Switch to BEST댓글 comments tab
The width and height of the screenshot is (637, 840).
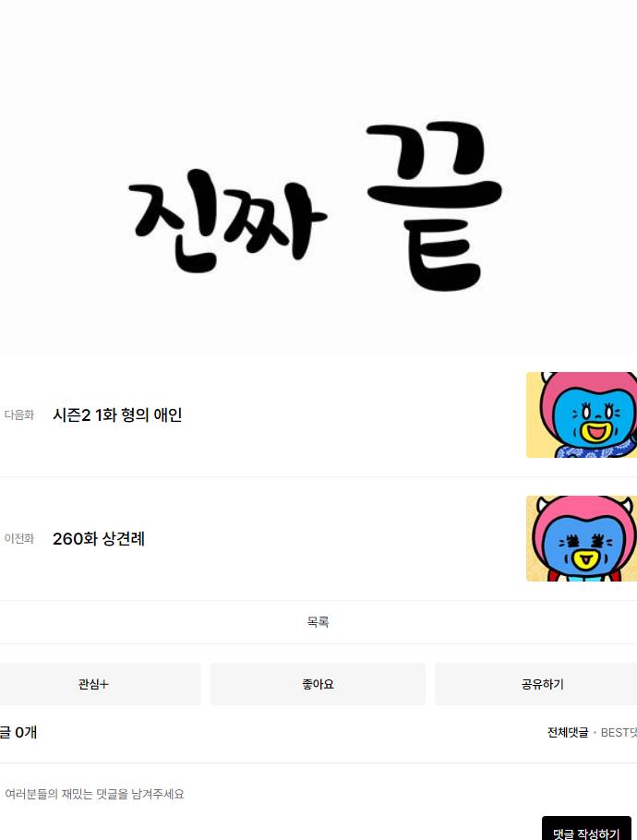(619, 732)
